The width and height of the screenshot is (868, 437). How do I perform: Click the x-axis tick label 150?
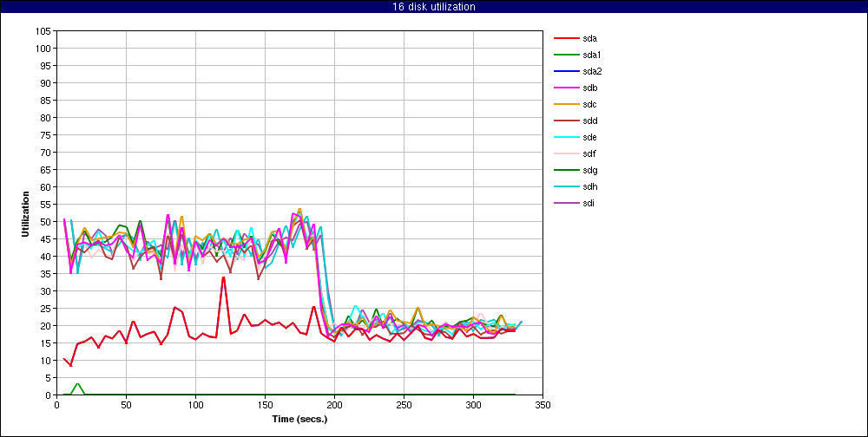point(265,405)
